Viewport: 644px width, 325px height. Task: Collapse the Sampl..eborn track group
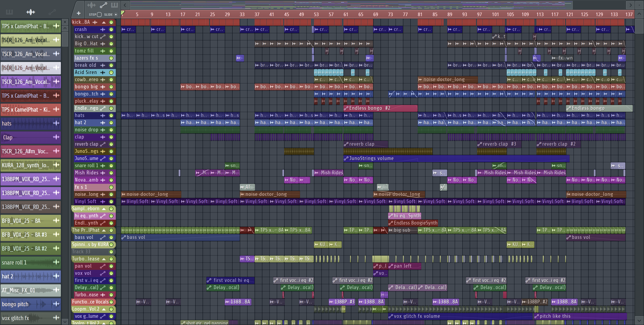(104, 209)
